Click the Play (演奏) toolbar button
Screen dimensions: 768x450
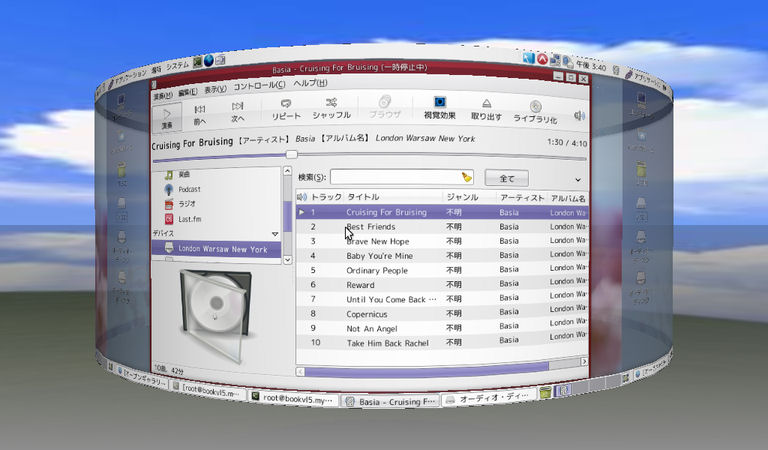167,118
